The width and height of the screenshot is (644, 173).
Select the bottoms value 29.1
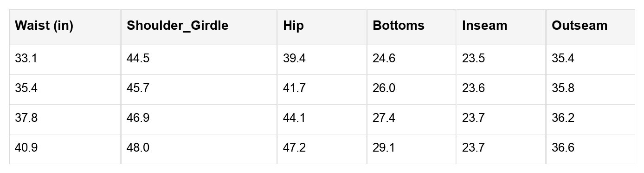412,149
